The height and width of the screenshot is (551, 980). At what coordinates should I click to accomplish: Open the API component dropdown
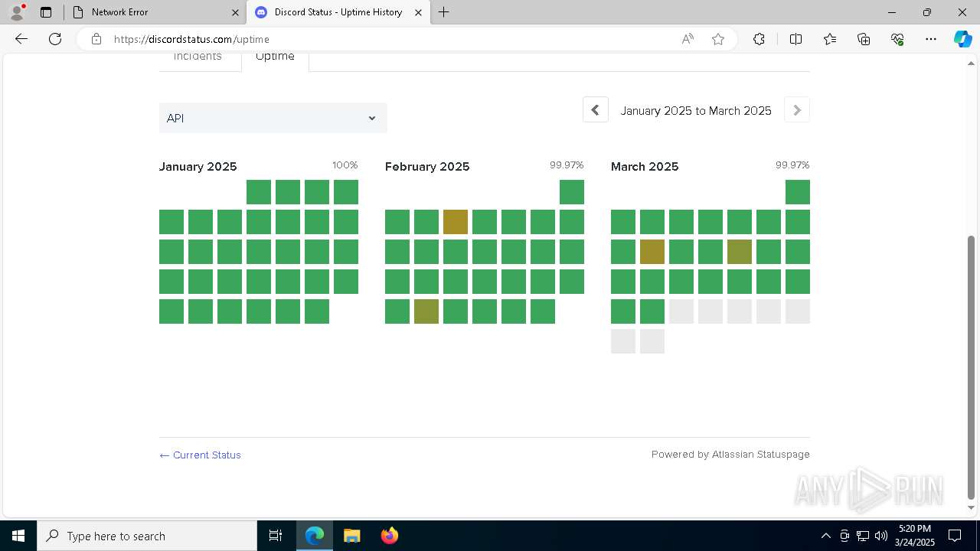[273, 118]
